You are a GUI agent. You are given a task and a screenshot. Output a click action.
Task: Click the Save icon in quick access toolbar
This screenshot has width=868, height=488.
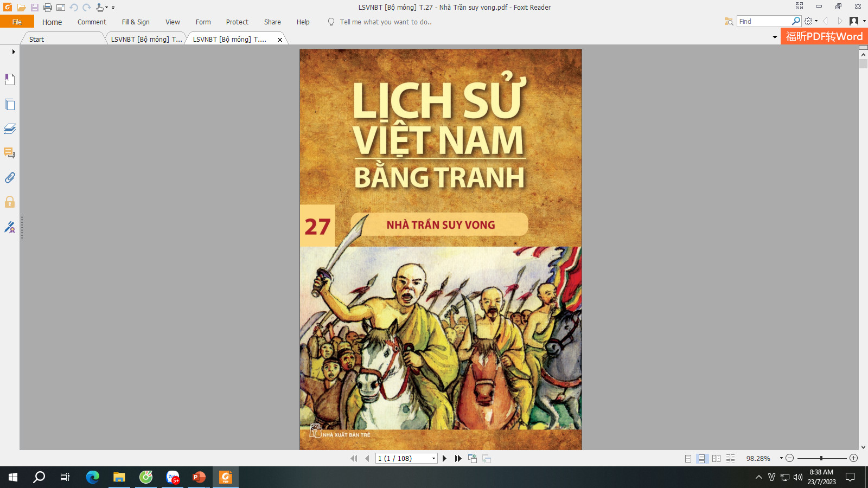tap(34, 8)
